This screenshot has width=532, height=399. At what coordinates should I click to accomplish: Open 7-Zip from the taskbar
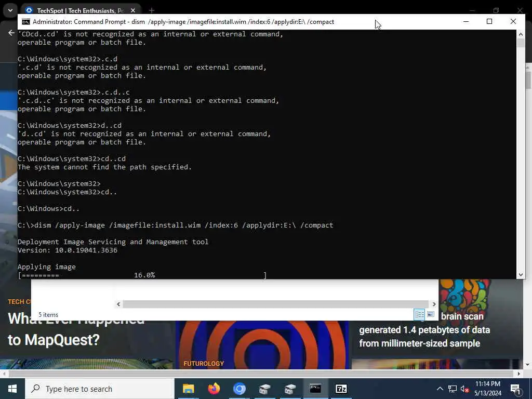coord(341,389)
